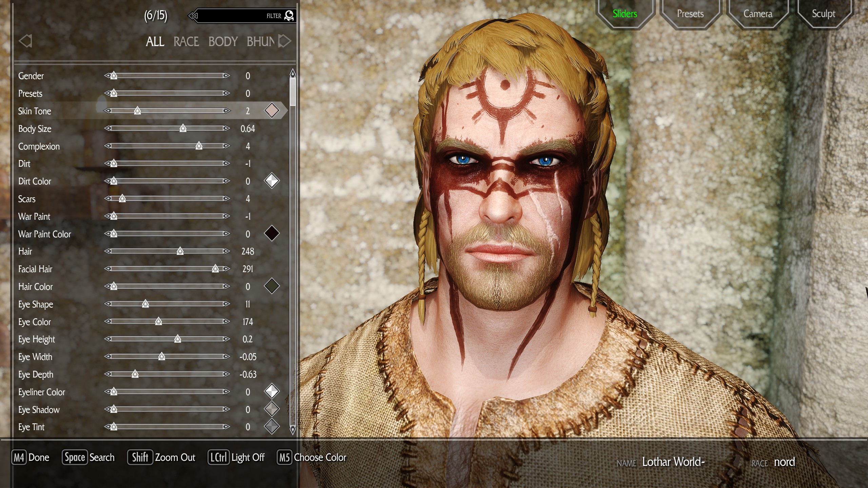Viewport: 868px width, 488px height.
Task: Open the War Paint Color swatch
Action: 272,233
